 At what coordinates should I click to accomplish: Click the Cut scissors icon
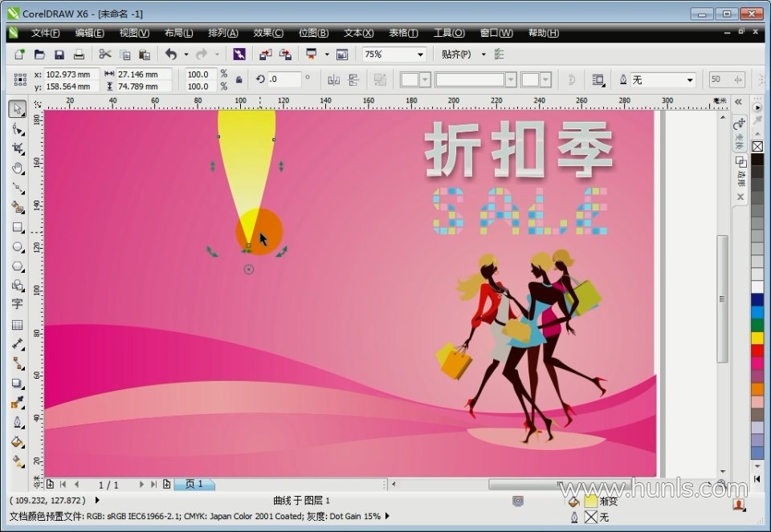(x=104, y=55)
